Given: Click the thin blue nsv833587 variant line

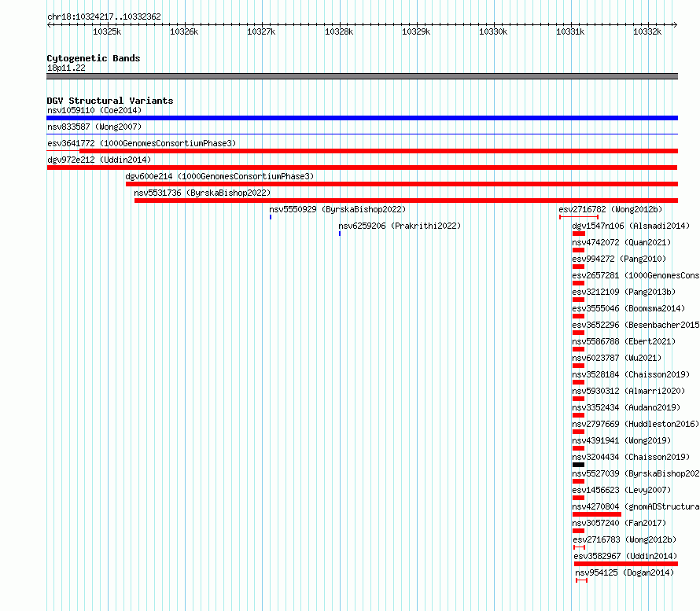Looking at the screenshot, I should click(x=362, y=134).
